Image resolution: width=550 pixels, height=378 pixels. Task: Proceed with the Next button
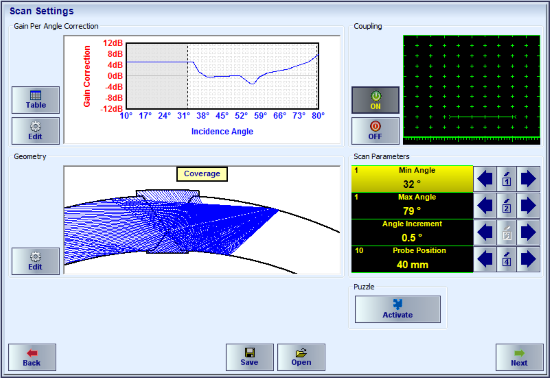pos(519,357)
